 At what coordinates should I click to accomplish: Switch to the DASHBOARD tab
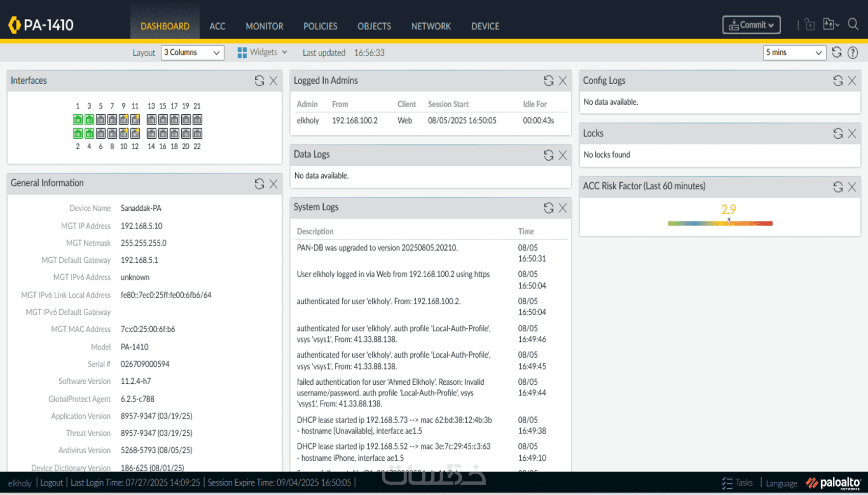[165, 26]
